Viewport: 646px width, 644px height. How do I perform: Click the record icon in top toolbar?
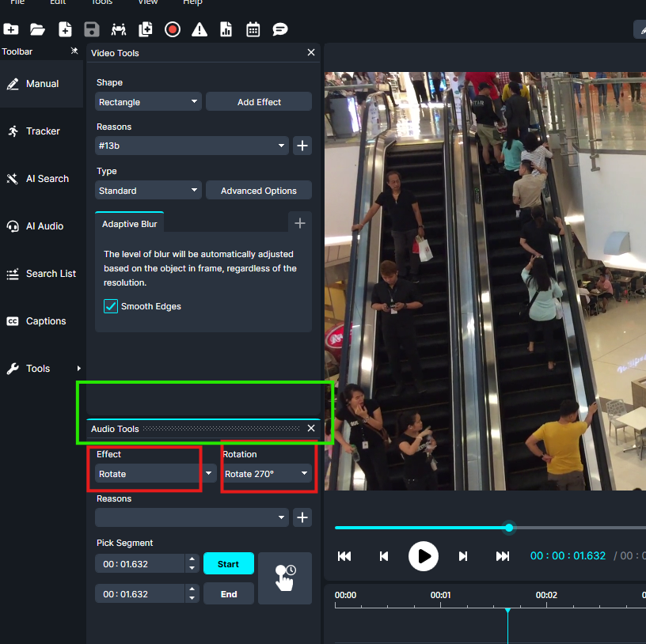173,29
